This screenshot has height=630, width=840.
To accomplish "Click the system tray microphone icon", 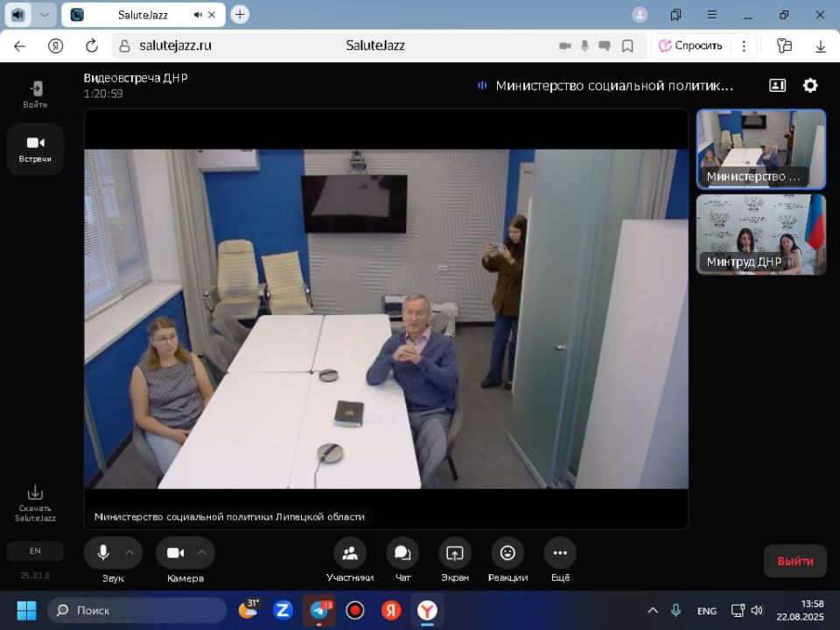I will 676,610.
